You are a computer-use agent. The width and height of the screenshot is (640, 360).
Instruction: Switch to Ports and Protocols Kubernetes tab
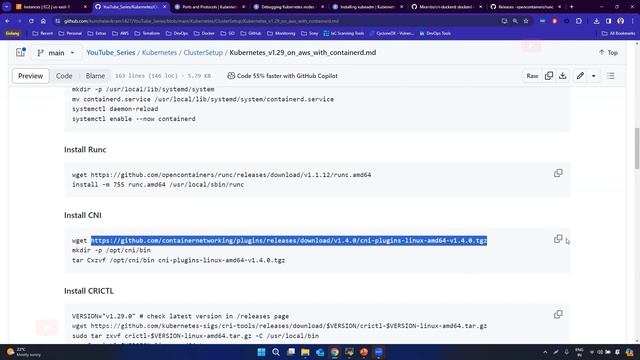(x=209, y=7)
